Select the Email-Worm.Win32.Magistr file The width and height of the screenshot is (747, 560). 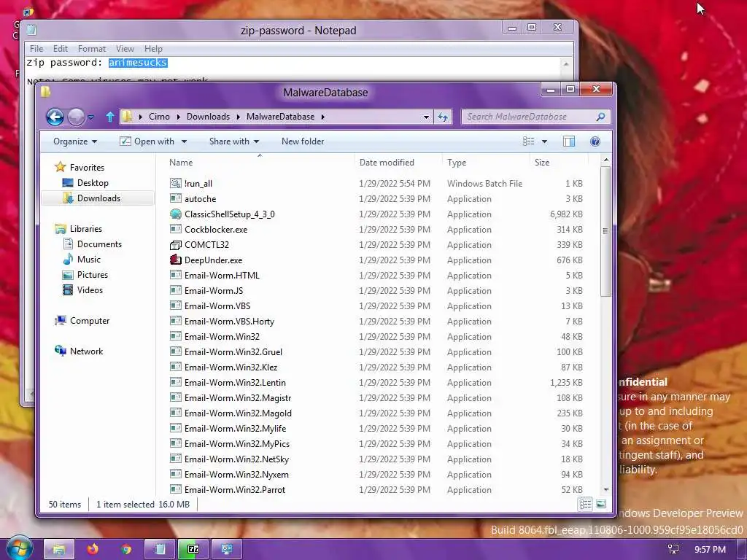[238, 397]
